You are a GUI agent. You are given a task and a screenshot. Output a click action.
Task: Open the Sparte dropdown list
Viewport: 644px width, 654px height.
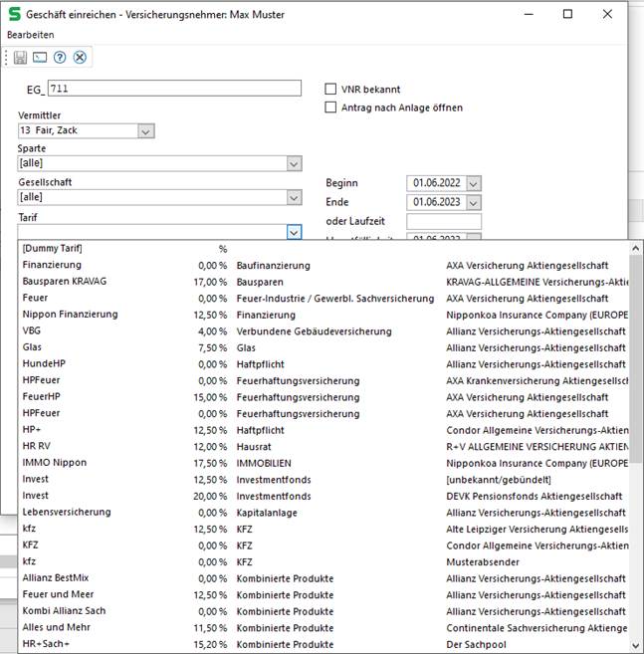point(294,163)
